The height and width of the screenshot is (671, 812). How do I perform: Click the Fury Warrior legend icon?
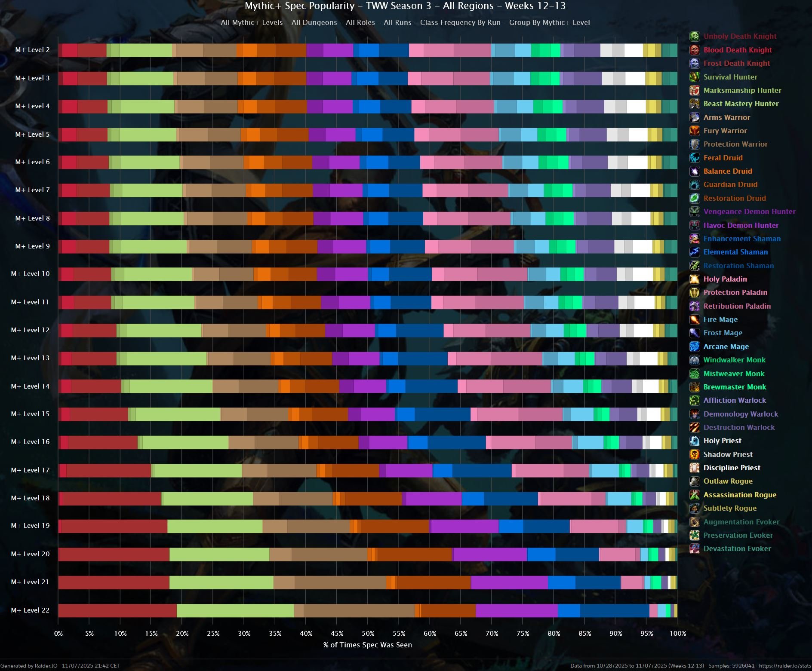point(695,131)
